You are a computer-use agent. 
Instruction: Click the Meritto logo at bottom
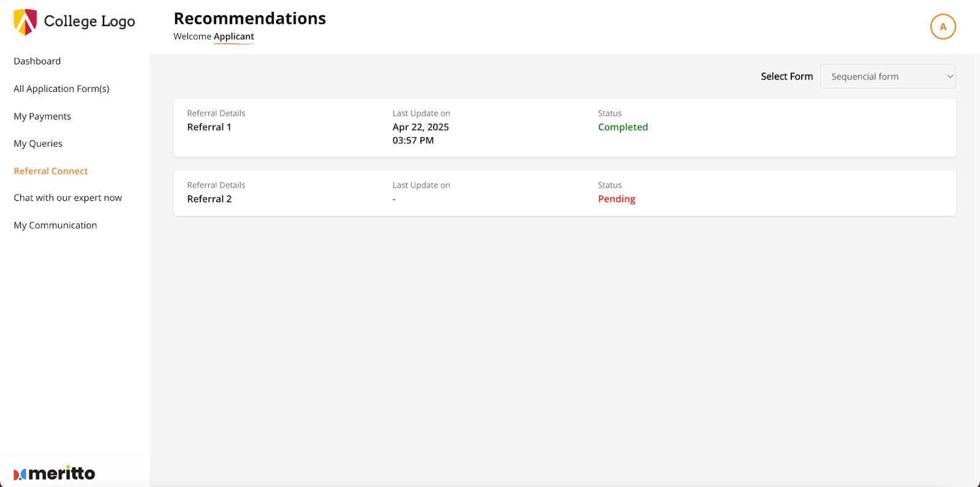[55, 474]
